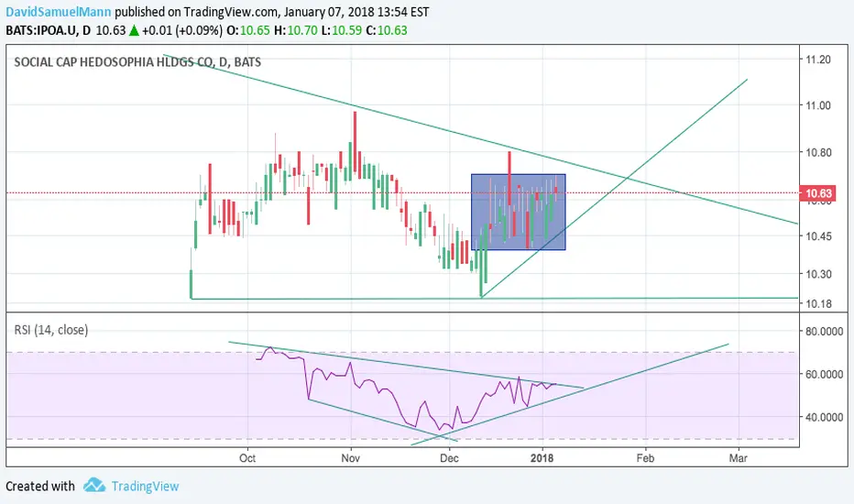Viewport: 854px width, 504px height.
Task: Click the O:10.65 open value
Action: click(x=248, y=30)
